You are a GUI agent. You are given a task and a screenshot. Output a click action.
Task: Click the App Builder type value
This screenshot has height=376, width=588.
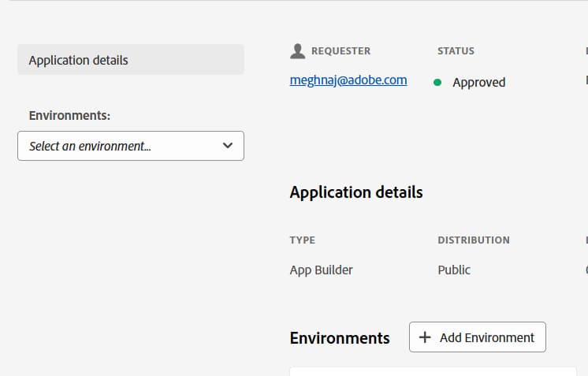click(x=321, y=270)
